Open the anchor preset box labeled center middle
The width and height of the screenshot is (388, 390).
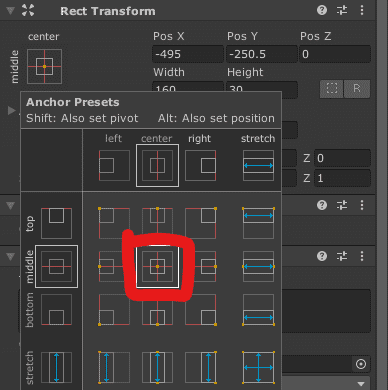[44, 66]
